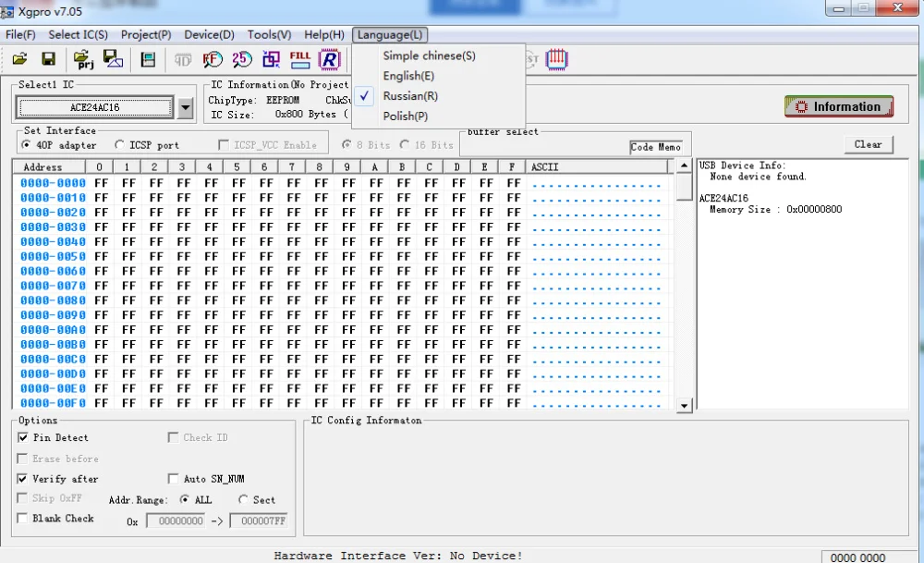
Task: Open project via the prj folder icon
Action: 83,59
